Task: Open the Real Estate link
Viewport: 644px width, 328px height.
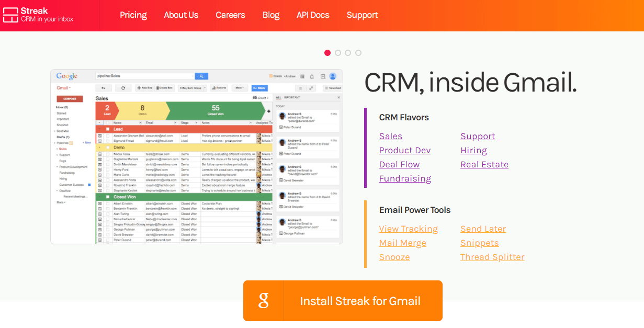Action: point(484,165)
